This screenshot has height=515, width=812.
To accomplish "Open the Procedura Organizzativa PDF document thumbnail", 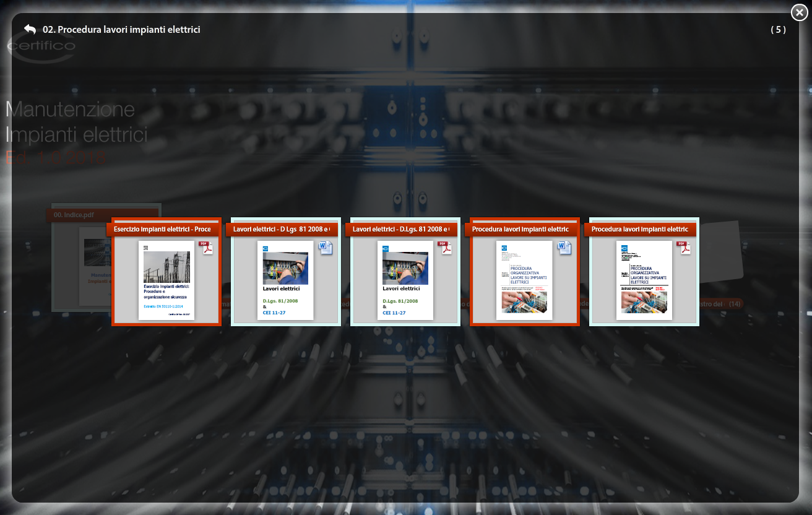I will click(644, 280).
